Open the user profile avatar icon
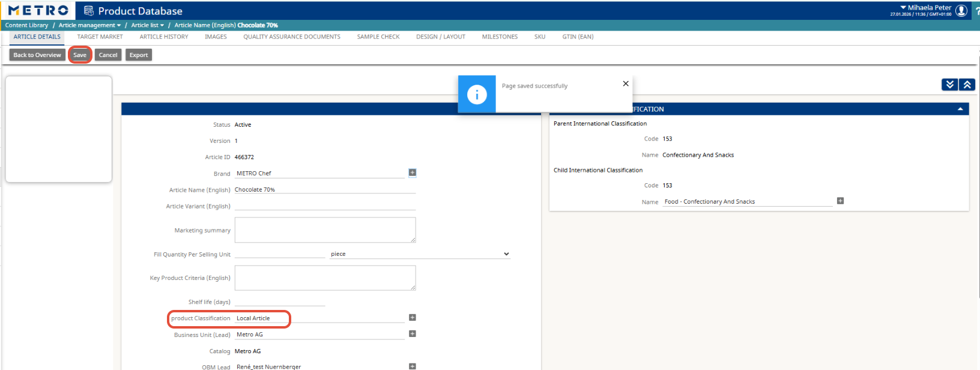The width and height of the screenshot is (980, 370). (x=961, y=11)
